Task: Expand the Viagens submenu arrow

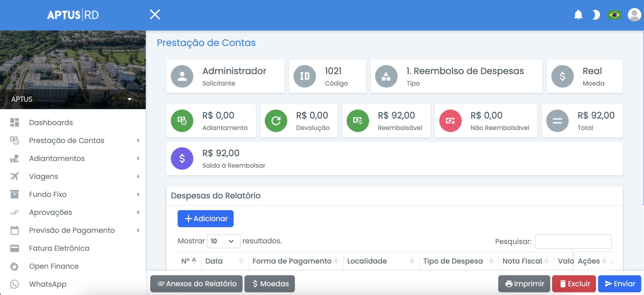Action: pos(138,176)
